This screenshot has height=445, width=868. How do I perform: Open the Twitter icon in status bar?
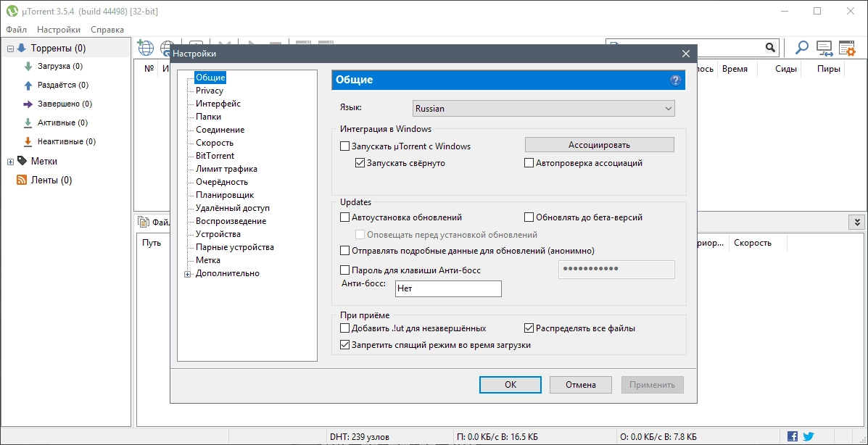(x=809, y=436)
